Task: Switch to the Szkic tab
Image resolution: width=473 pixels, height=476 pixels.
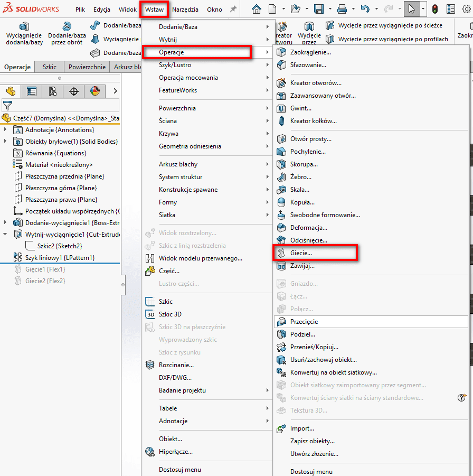Action: 50,67
